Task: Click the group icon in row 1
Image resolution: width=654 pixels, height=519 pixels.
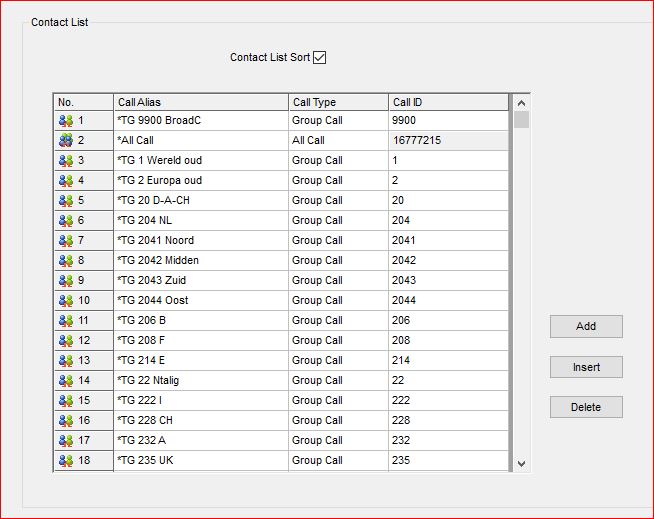Action: point(66,121)
